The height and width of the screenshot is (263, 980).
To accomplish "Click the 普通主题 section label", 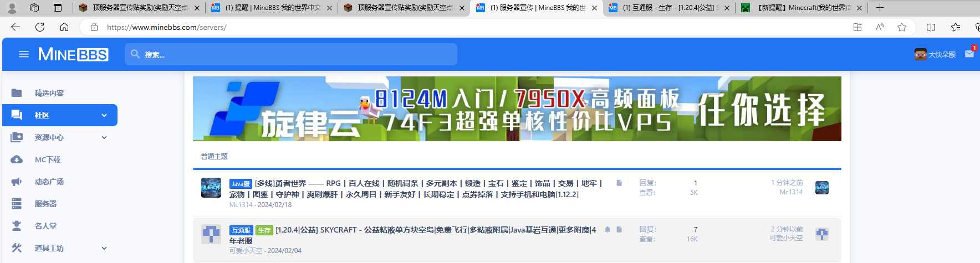I will (x=215, y=157).
